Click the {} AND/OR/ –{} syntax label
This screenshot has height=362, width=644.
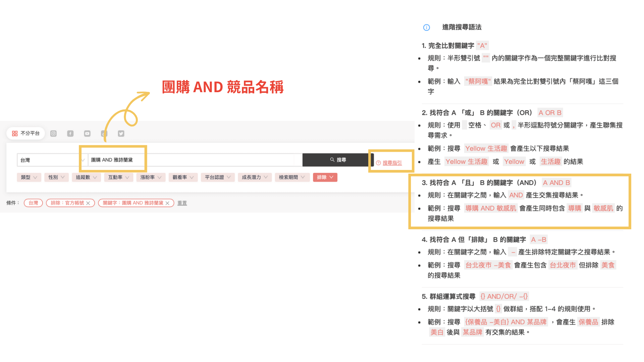pyautogui.click(x=504, y=296)
